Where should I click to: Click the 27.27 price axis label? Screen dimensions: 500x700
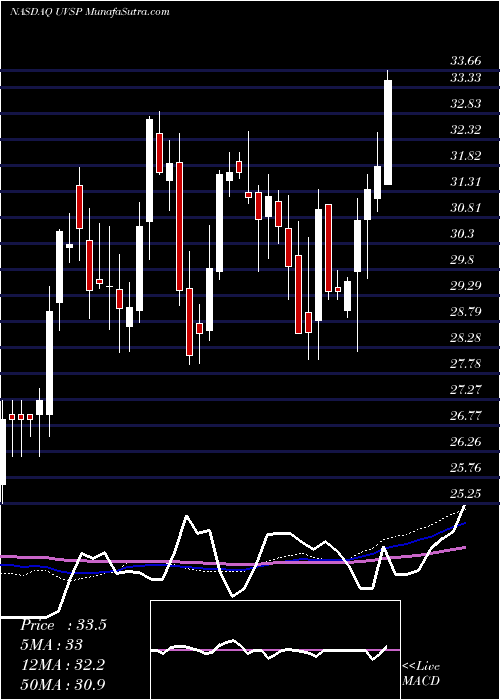click(465, 389)
